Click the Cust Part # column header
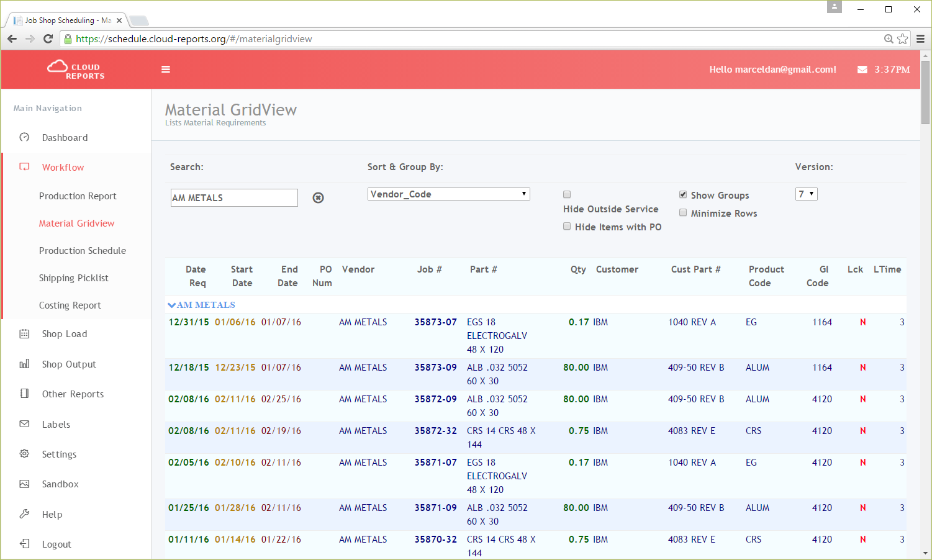Viewport: 932px width, 560px height. click(x=695, y=269)
